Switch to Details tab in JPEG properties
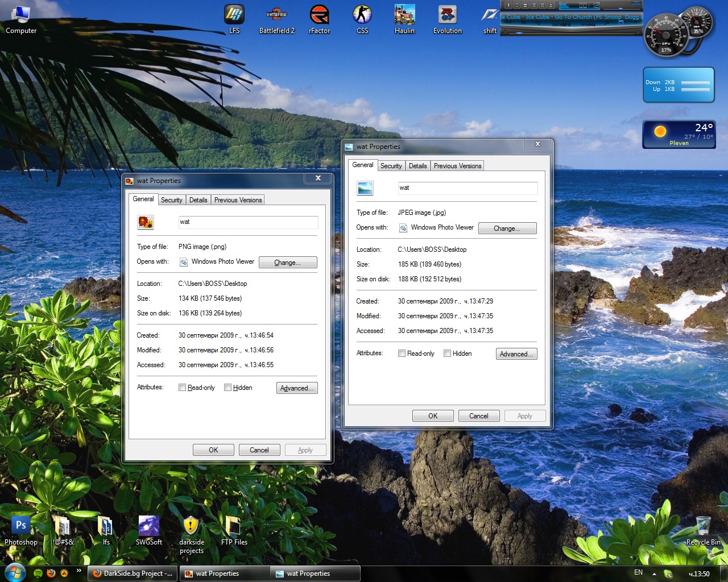 click(x=417, y=166)
